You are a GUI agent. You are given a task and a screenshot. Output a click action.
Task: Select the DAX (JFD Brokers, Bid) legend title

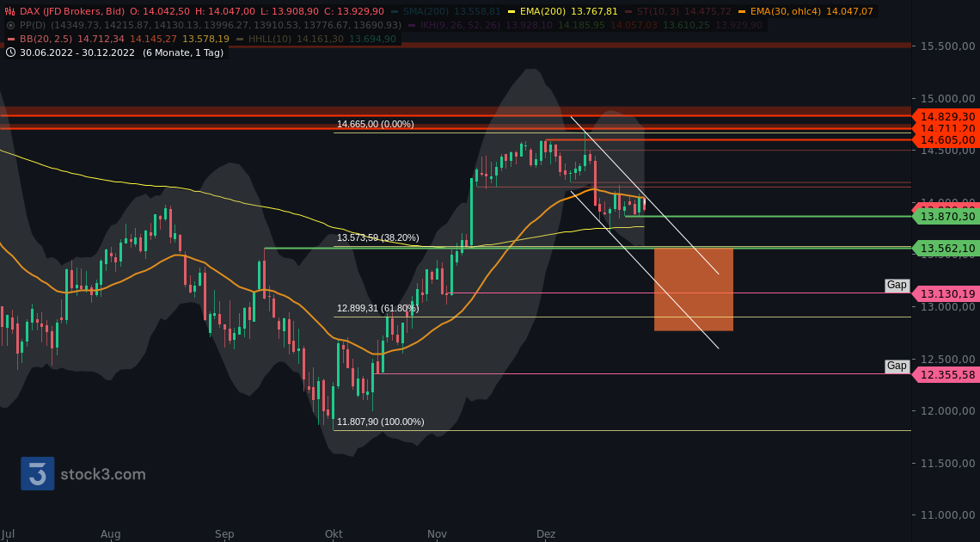tap(72, 11)
